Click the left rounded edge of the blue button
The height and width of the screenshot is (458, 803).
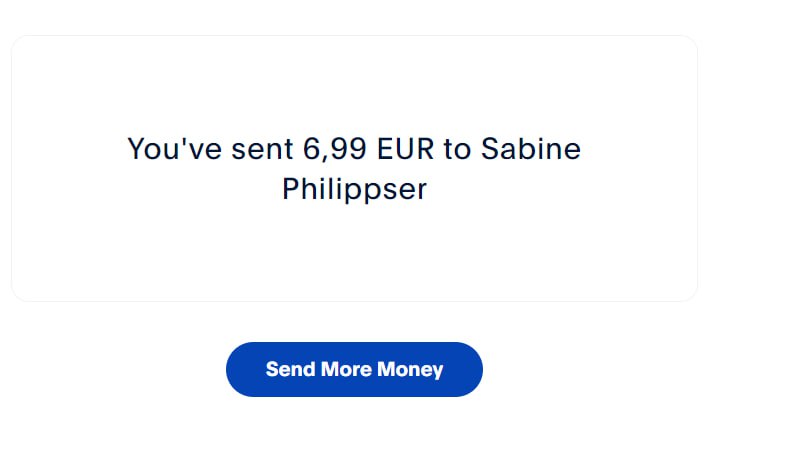236,369
